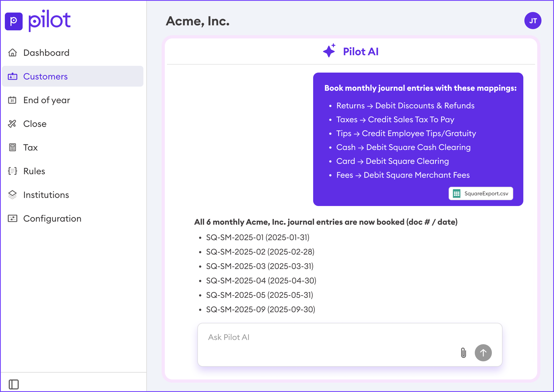Open the JT user avatar menu
This screenshot has height=392, width=554.
click(x=532, y=21)
